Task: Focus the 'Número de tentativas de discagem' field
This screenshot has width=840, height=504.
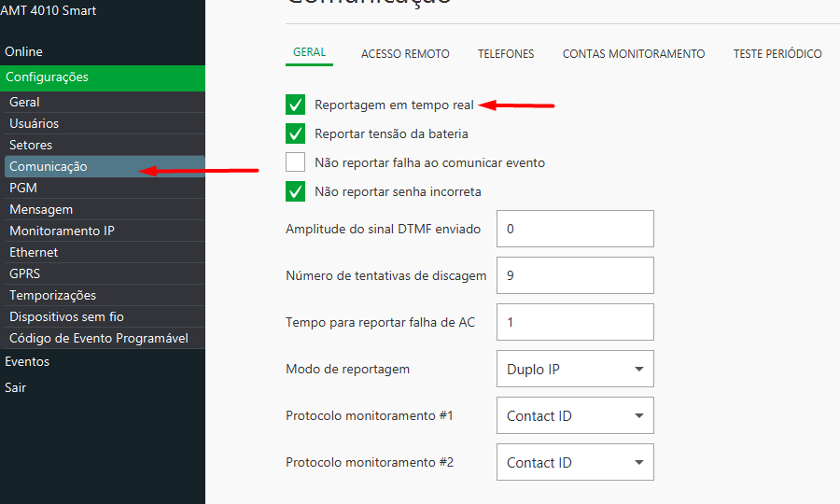Action: pyautogui.click(x=575, y=275)
